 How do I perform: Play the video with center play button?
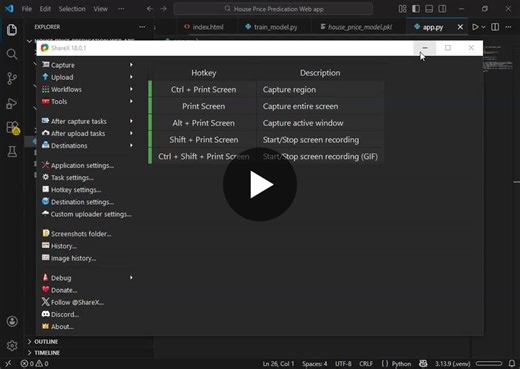tap(260, 184)
